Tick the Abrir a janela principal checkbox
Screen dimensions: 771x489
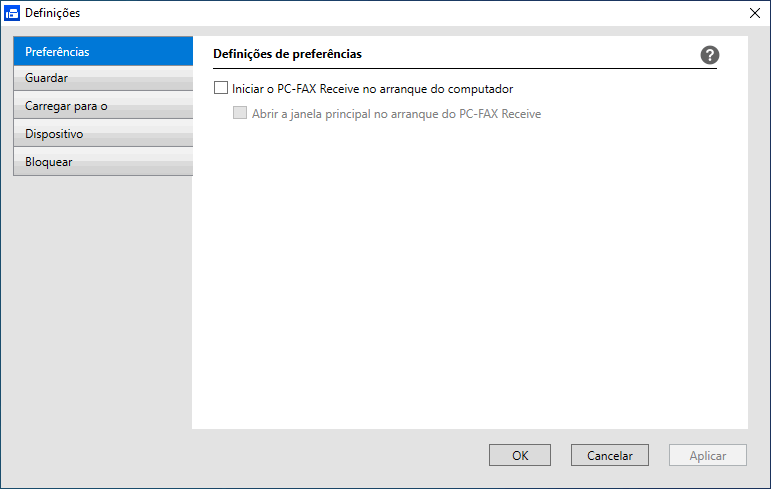point(240,113)
